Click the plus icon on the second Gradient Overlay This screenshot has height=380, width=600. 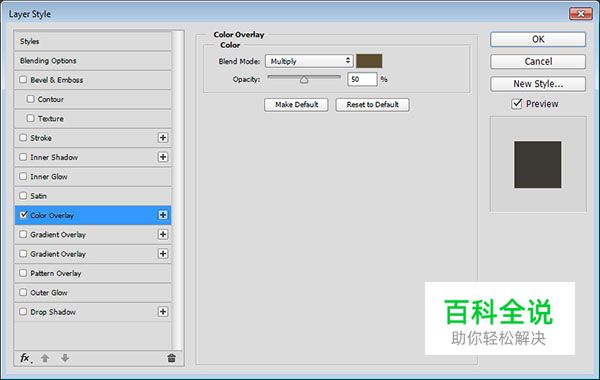click(x=163, y=254)
